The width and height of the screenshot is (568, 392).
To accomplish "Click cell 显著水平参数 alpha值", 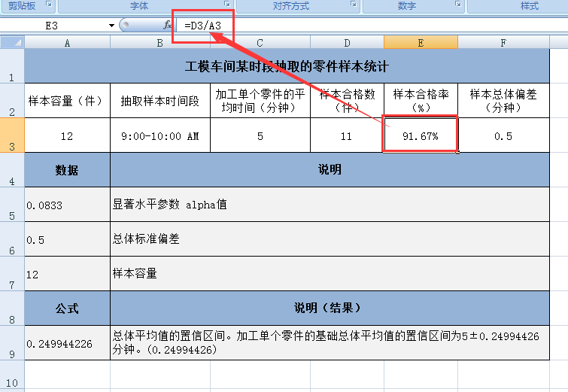I will tap(330, 205).
